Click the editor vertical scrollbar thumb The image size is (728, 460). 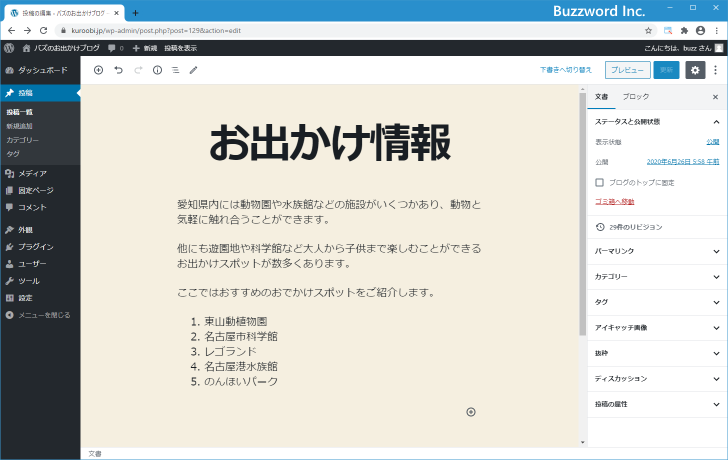tap(583, 214)
